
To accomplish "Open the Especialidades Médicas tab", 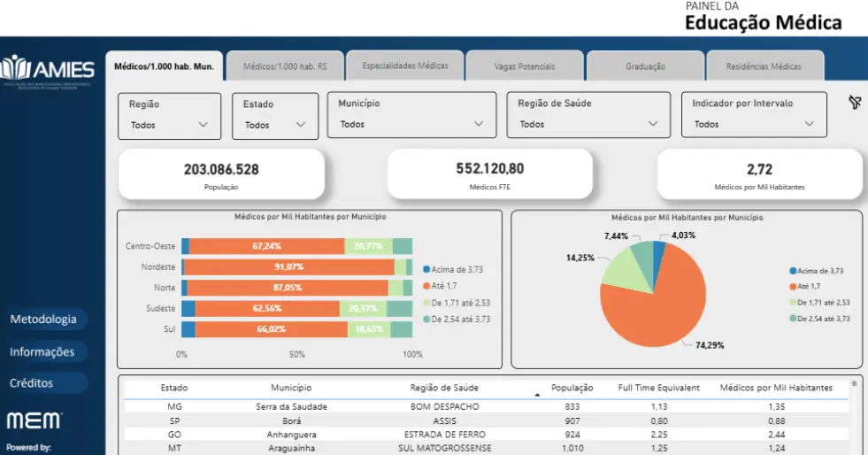I will 404,66.
